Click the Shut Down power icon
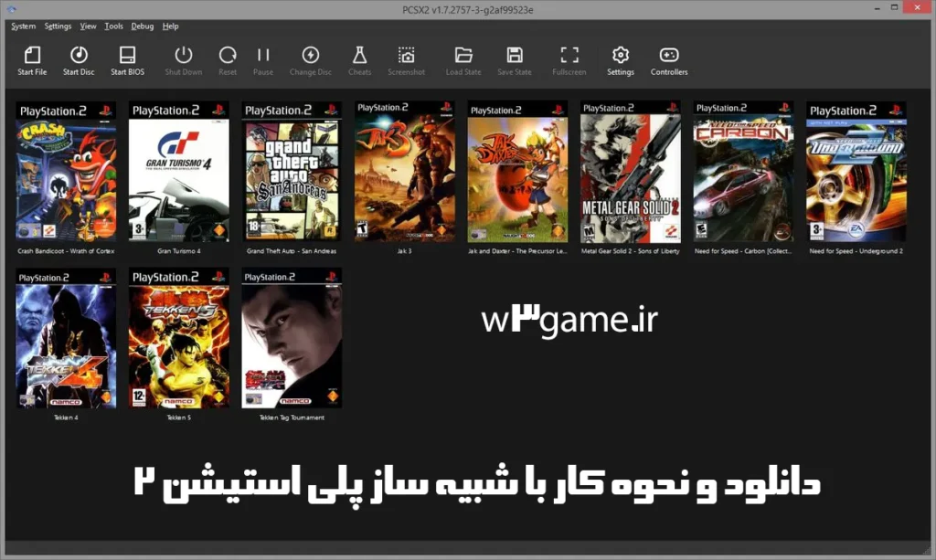 183,56
